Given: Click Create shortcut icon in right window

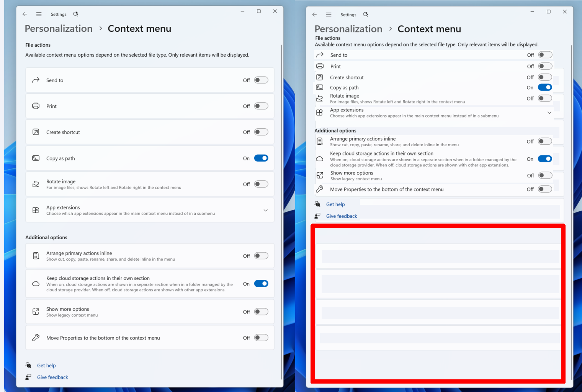Looking at the screenshot, I should click(319, 77).
